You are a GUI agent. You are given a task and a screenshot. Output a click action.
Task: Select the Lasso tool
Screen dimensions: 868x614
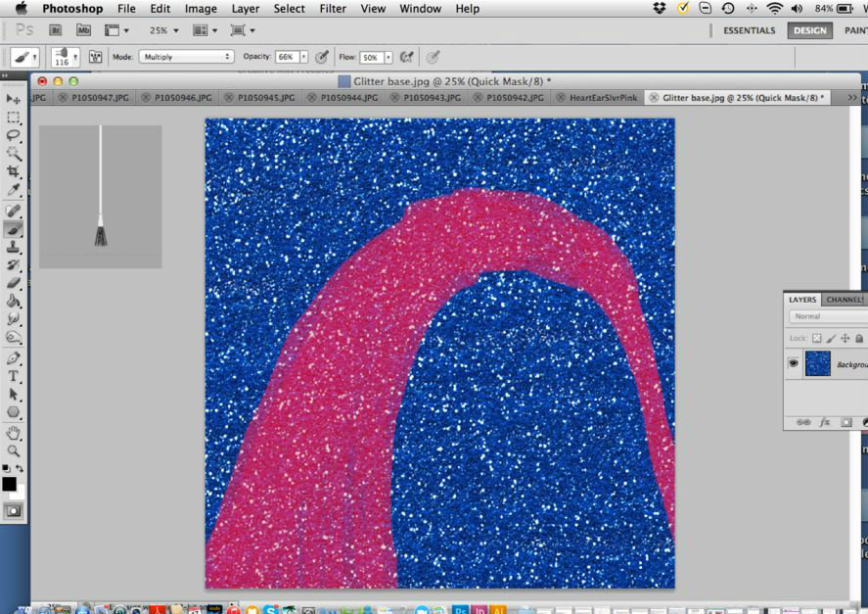14,135
